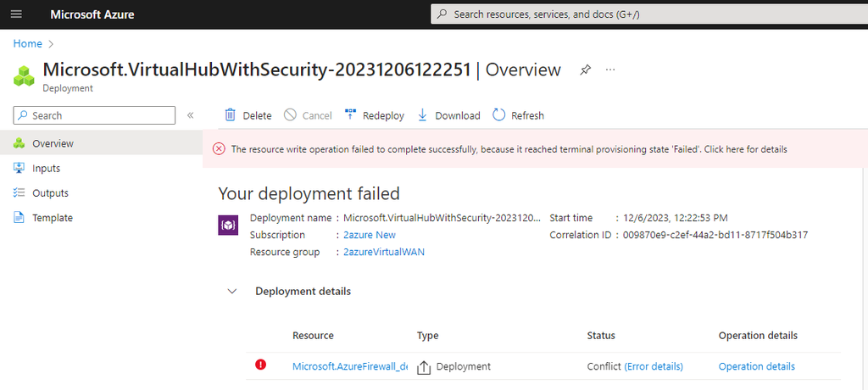Click the Correlation ID value

[x=715, y=235]
